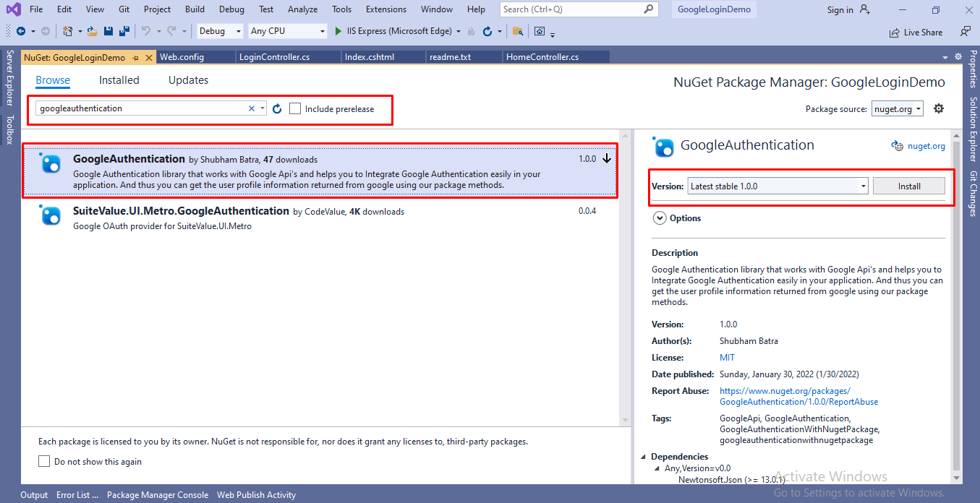Open the search history dropdown arrow
This screenshot has width=980, height=503.
click(263, 108)
